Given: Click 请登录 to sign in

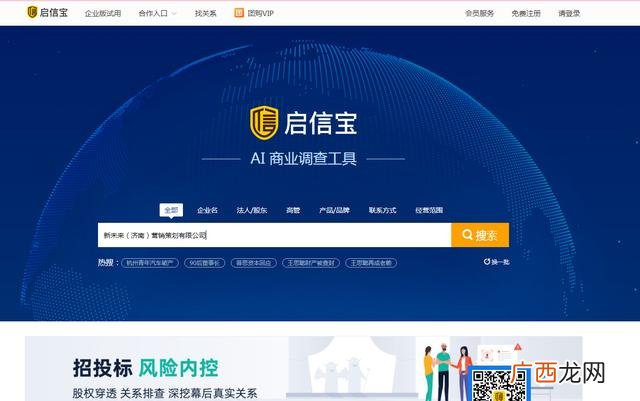Looking at the screenshot, I should pyautogui.click(x=569, y=13).
